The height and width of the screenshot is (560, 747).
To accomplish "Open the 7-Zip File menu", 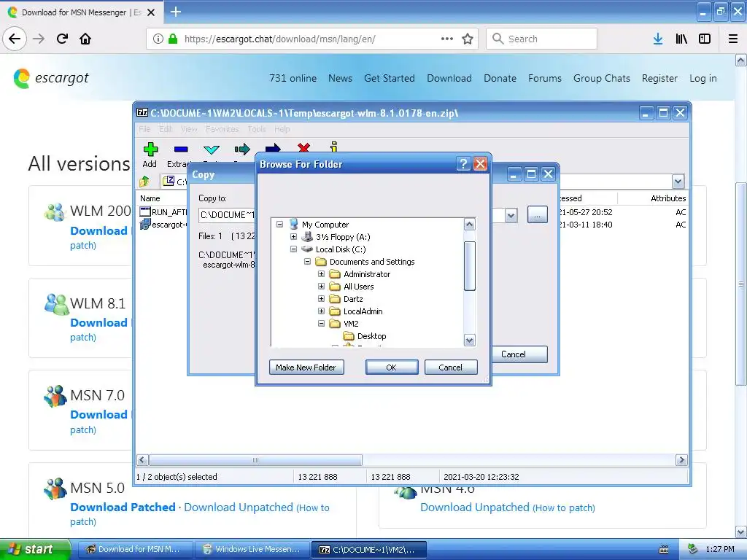I will (144, 129).
